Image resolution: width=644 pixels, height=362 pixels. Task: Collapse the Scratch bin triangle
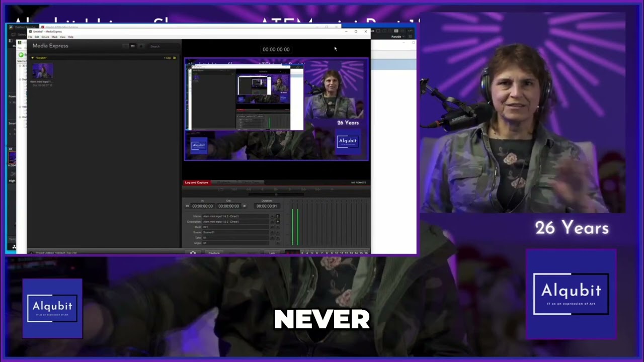point(33,58)
